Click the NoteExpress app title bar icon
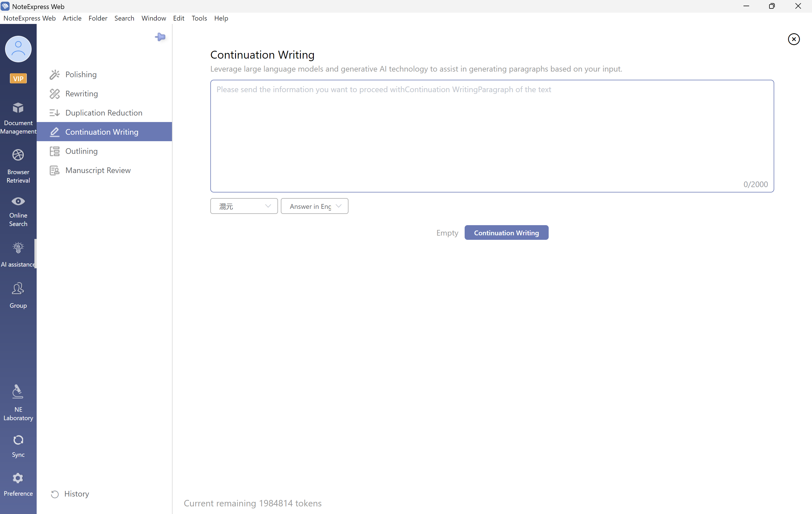The image size is (812, 514). point(5,6)
